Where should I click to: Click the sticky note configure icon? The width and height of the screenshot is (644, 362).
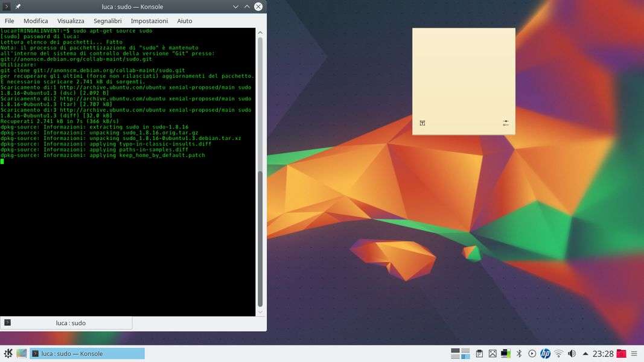coord(505,123)
